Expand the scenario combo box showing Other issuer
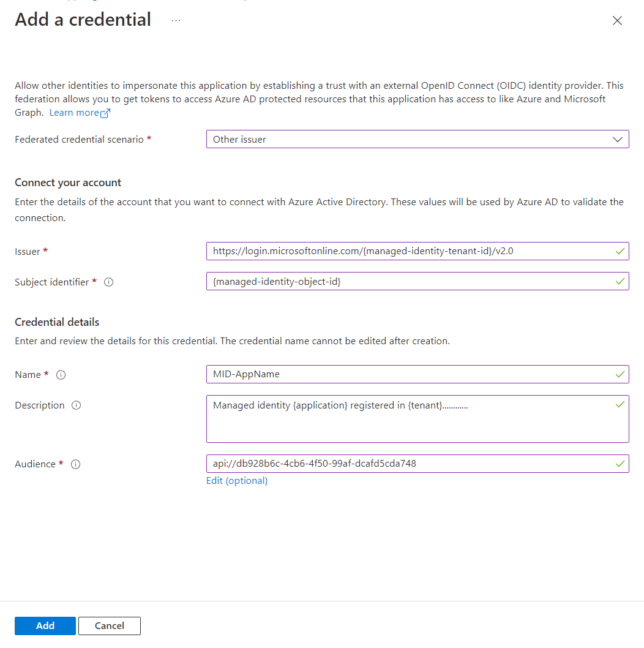Image resolution: width=644 pixels, height=648 pixels. coord(417,139)
